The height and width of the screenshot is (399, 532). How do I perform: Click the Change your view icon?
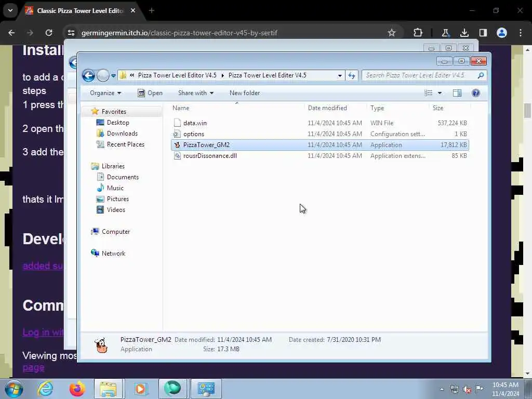pyautogui.click(x=429, y=93)
